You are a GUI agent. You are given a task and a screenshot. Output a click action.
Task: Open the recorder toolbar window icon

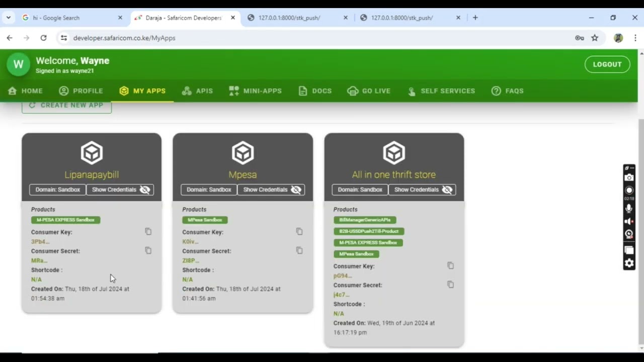[x=629, y=250]
